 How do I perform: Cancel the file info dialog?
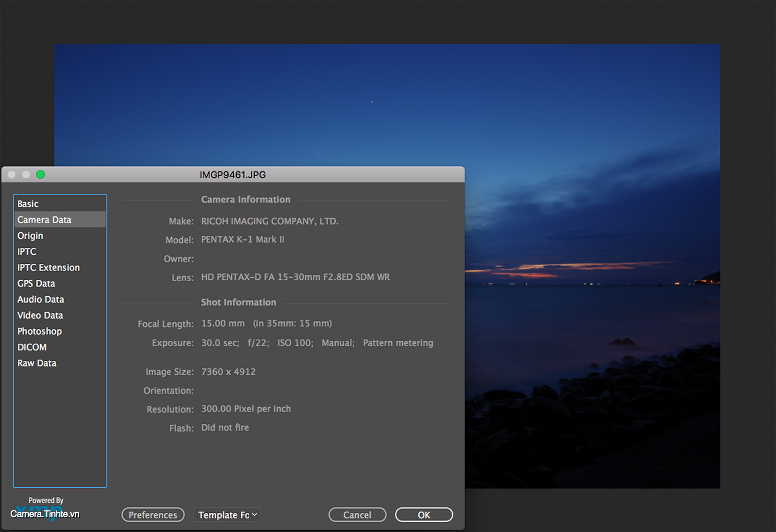357,515
